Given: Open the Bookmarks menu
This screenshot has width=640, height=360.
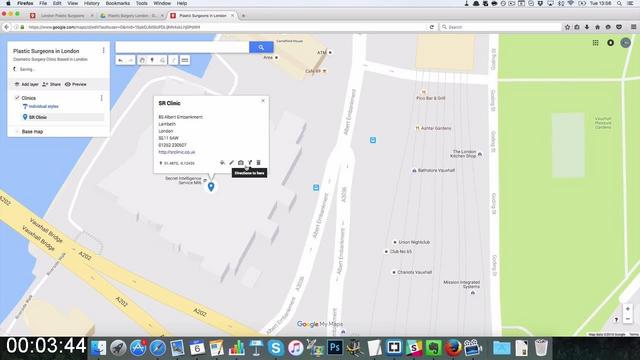Looking at the screenshot, I should point(118,3).
